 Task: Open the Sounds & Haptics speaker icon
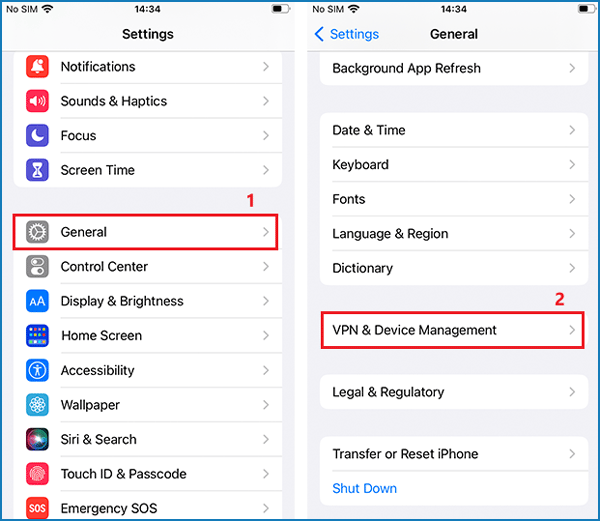pos(37,101)
